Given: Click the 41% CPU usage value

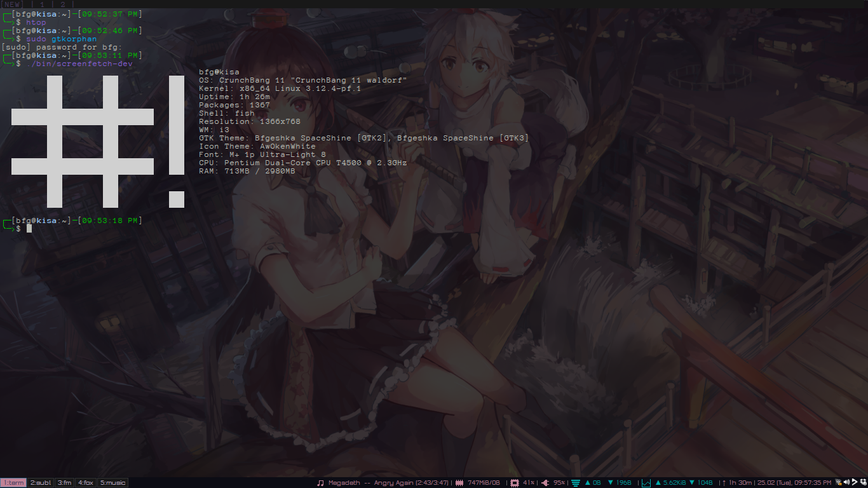Looking at the screenshot, I should [x=529, y=483].
